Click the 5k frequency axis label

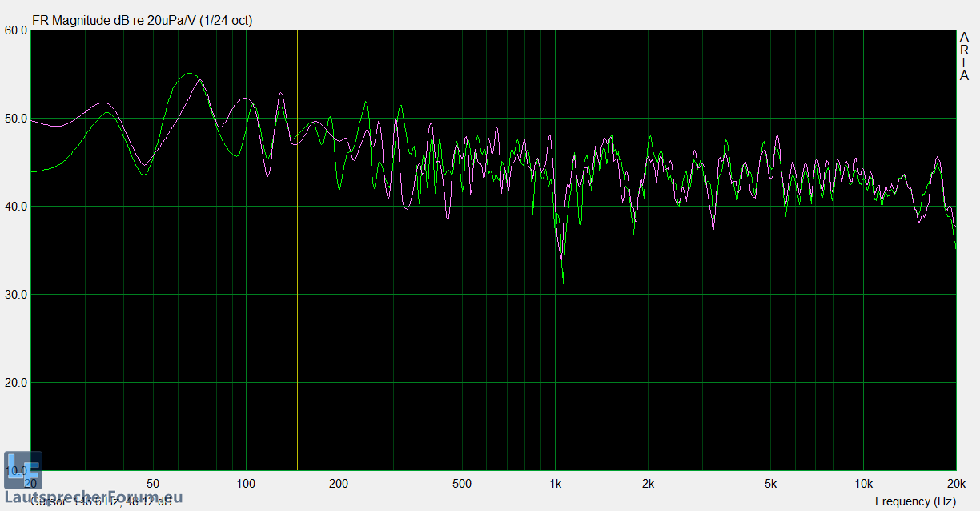point(771,484)
